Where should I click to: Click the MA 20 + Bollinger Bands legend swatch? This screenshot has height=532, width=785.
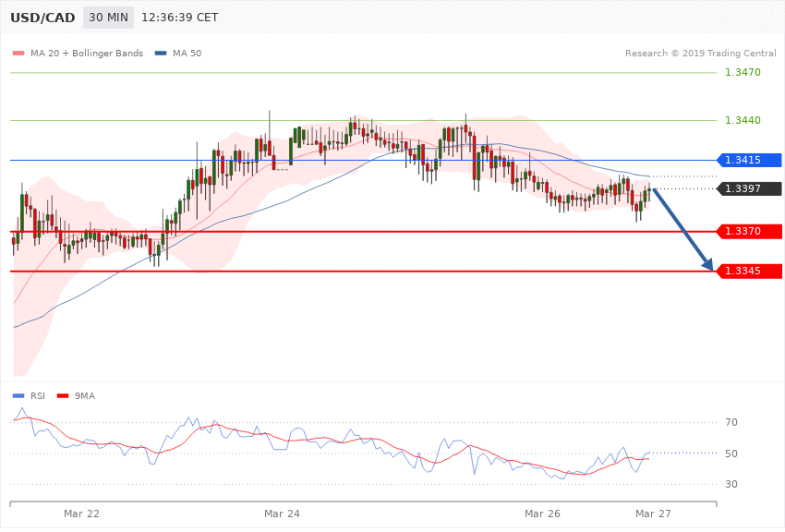click(x=18, y=53)
